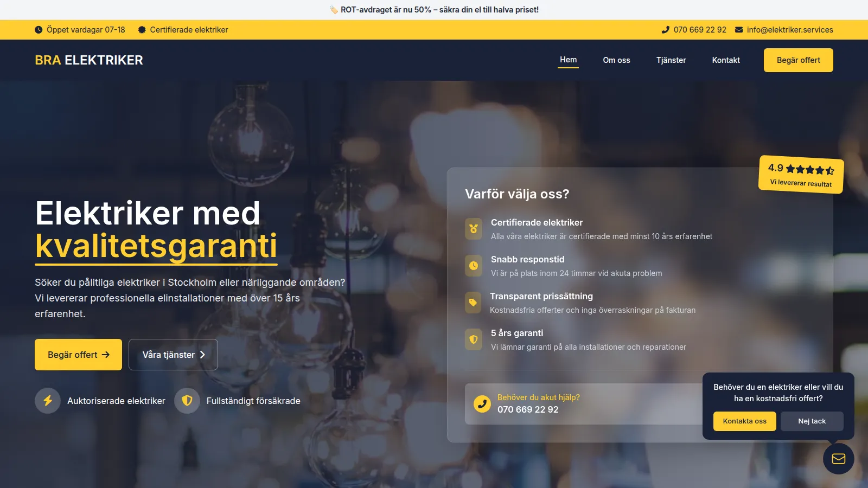Click the floating envelope chat icon

(838, 459)
